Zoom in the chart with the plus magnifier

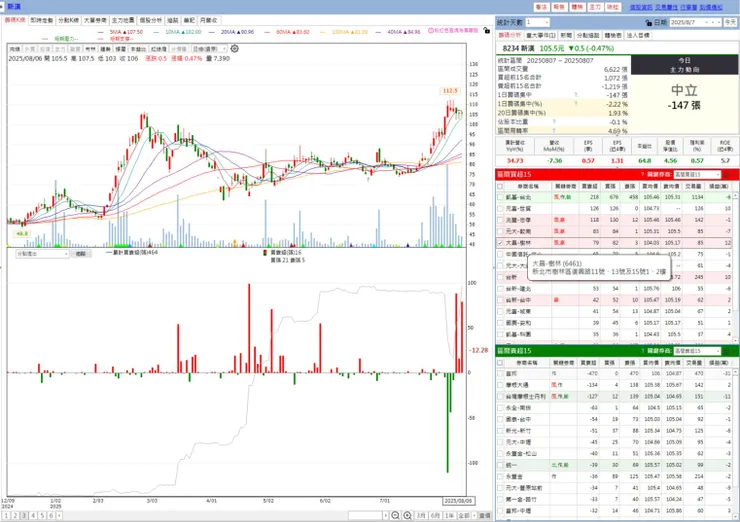[x=407, y=515]
